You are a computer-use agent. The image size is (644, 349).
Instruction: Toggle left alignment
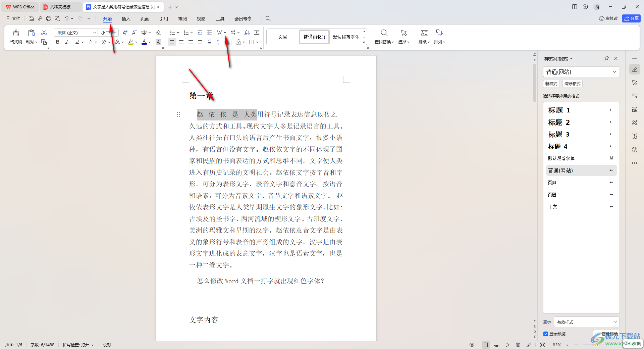pyautogui.click(x=172, y=42)
